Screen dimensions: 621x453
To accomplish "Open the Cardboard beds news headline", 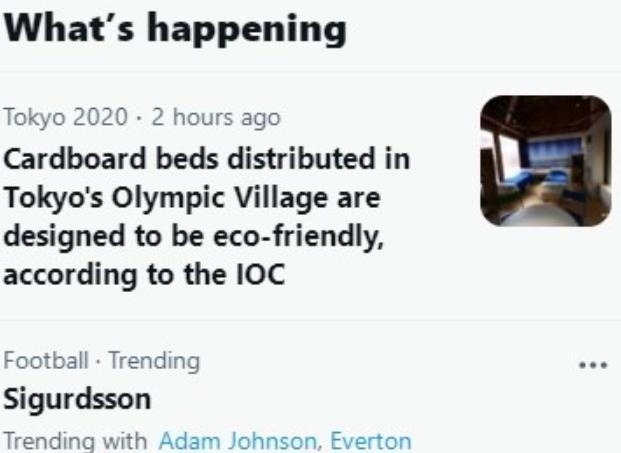I will tap(208, 216).
